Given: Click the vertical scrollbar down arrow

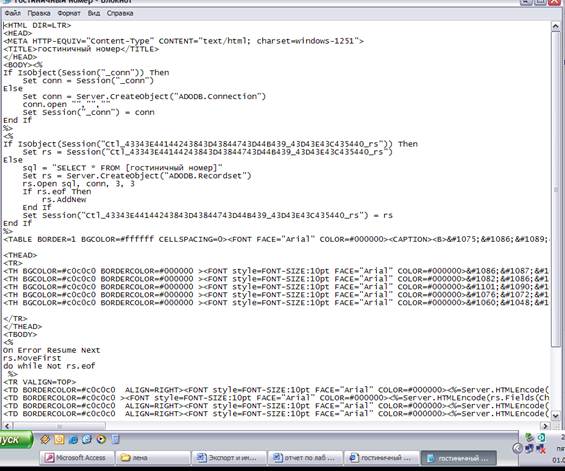Looking at the screenshot, I should (555, 416).
